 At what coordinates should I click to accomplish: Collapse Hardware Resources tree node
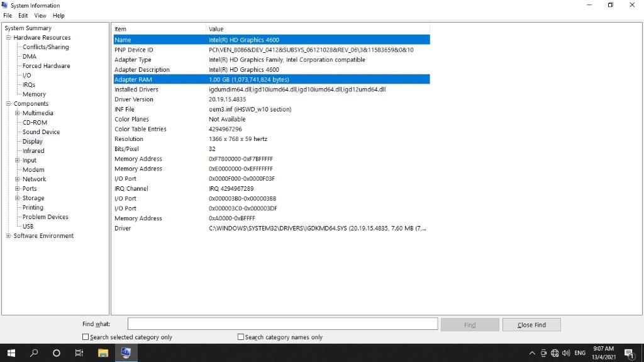click(x=8, y=37)
